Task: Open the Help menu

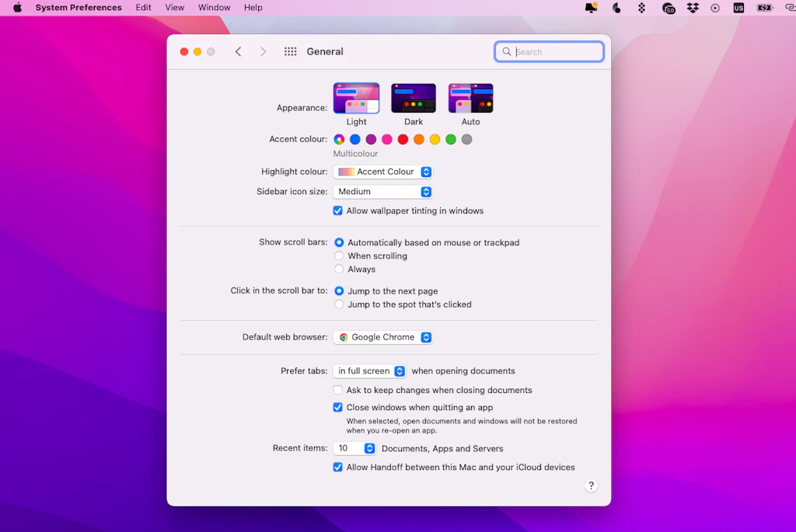Action: point(253,8)
